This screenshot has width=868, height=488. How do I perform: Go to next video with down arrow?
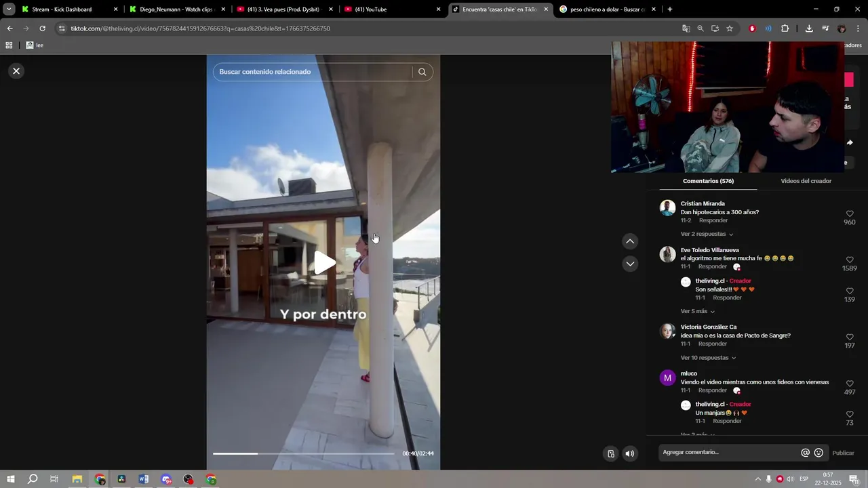pyautogui.click(x=630, y=264)
